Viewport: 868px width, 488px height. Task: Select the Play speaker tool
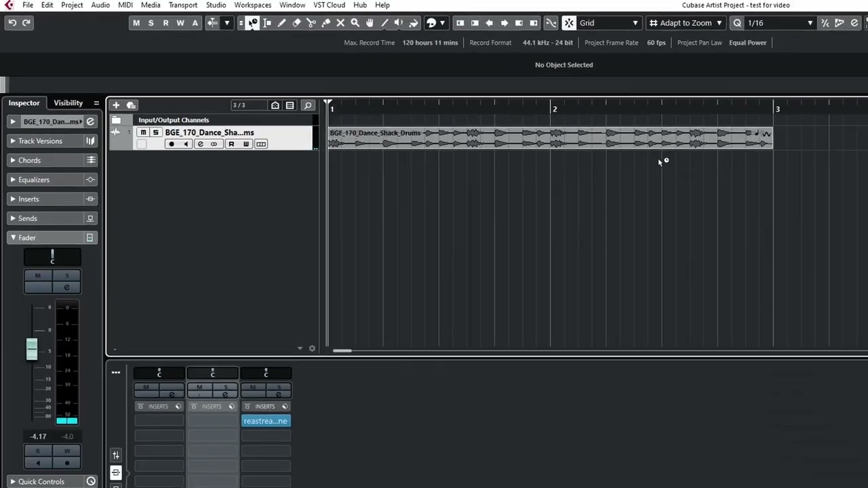click(399, 23)
